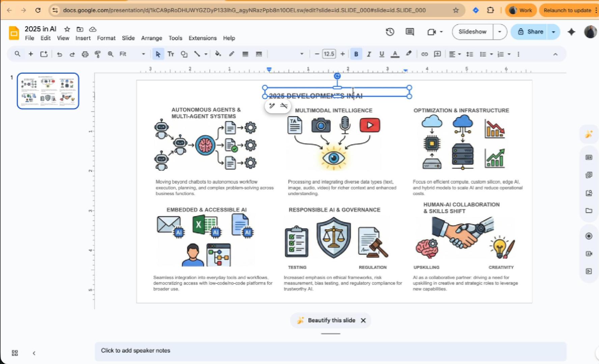
Task: Start the Slideshow
Action: tap(473, 32)
